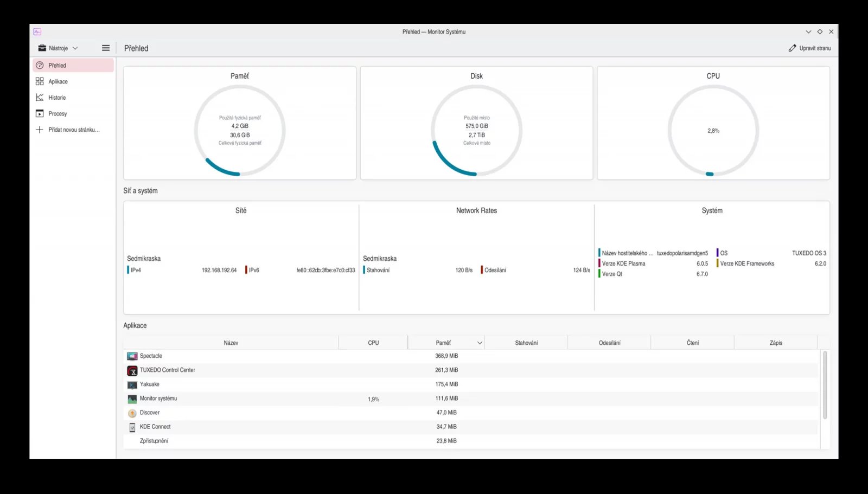
Task: Expand the Nástroje dropdown
Action: 58,48
